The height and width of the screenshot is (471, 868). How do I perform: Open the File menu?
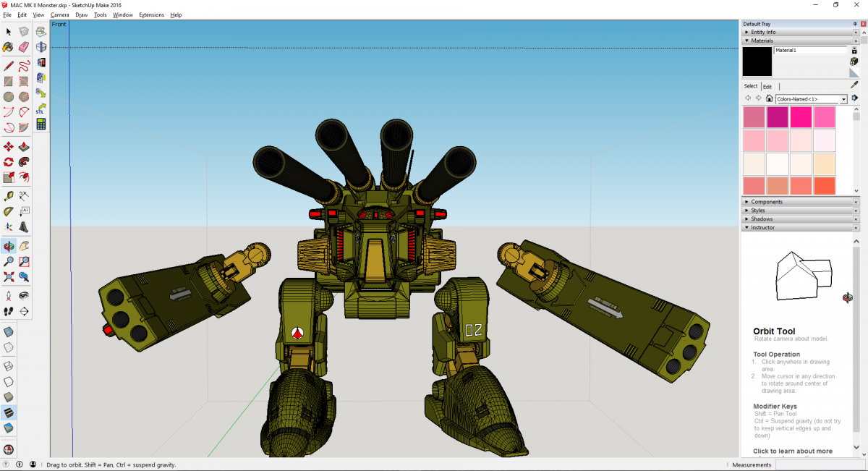[7, 14]
